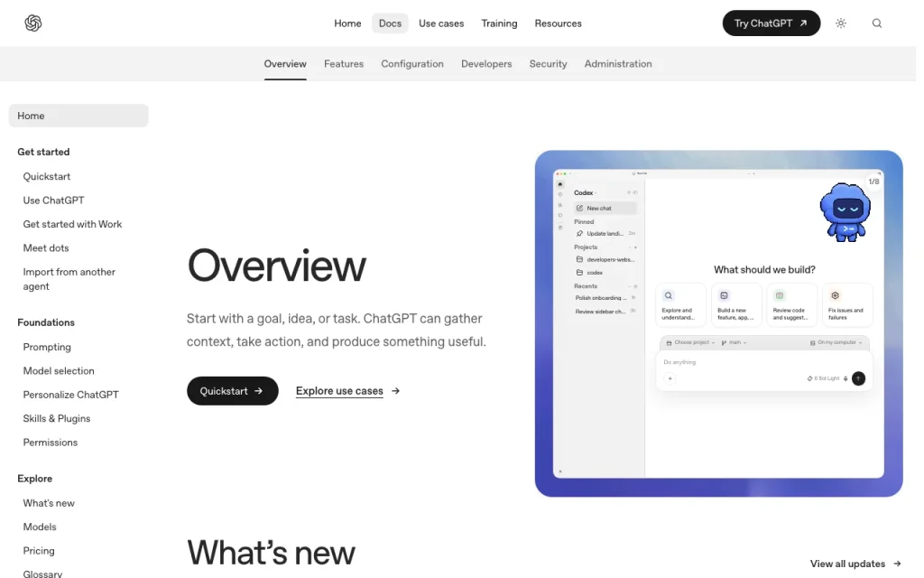Switch to the Administration tab
Viewport: 924px width, 578px height.
click(618, 64)
